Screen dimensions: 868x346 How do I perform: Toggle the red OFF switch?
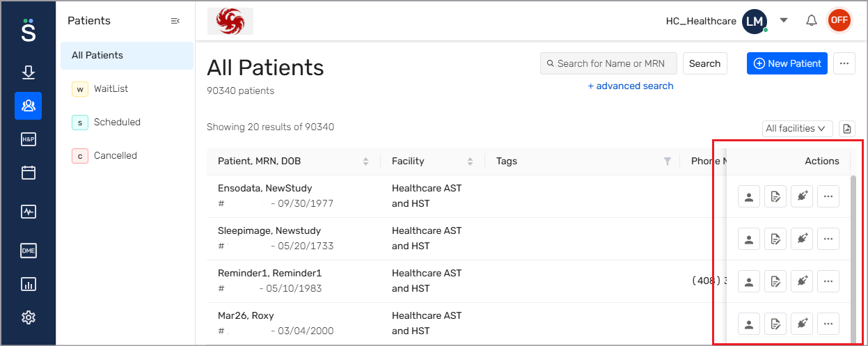coord(839,20)
